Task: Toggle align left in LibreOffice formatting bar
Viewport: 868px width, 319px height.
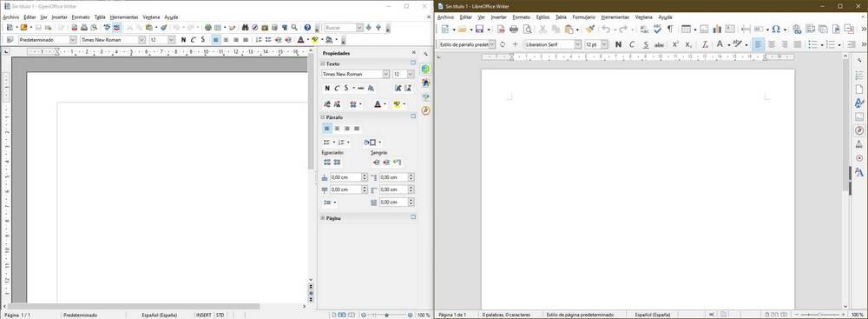Action: 759,44
